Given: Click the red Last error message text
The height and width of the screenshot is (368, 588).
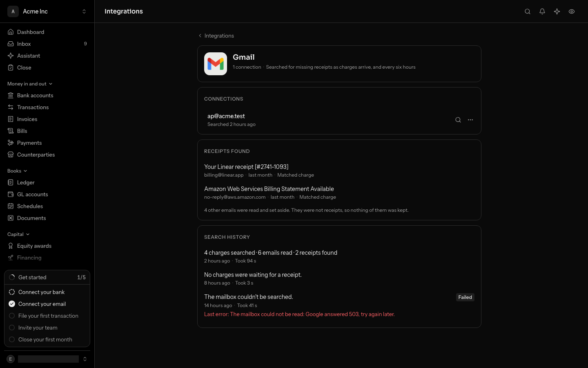Looking at the screenshot, I should 299,314.
